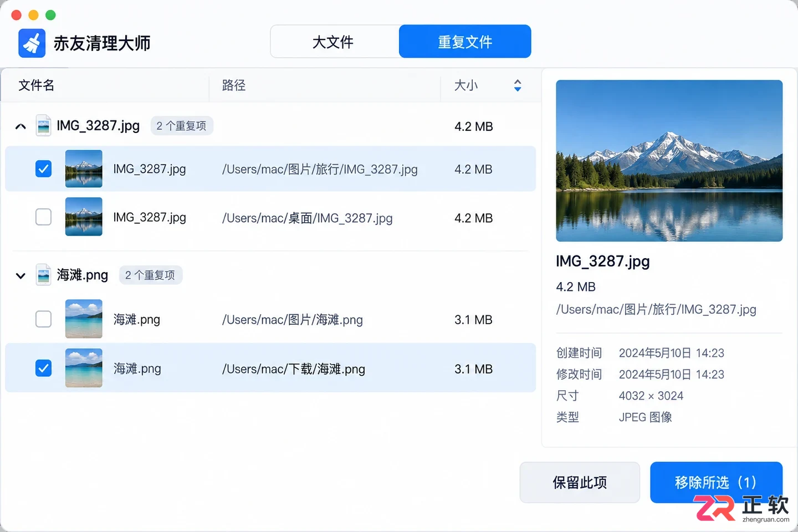Click path /Users/mac/桌面/IMG_3287.jpg
This screenshot has width=798, height=532.
click(308, 218)
